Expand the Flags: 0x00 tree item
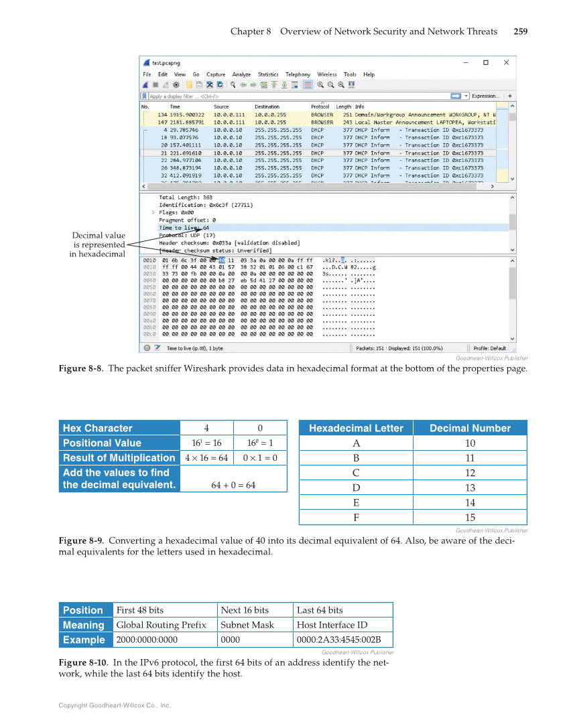 153,212
